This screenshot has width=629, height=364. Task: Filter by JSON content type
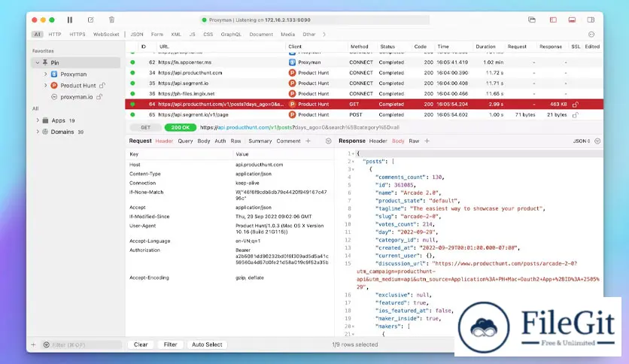[x=137, y=35]
